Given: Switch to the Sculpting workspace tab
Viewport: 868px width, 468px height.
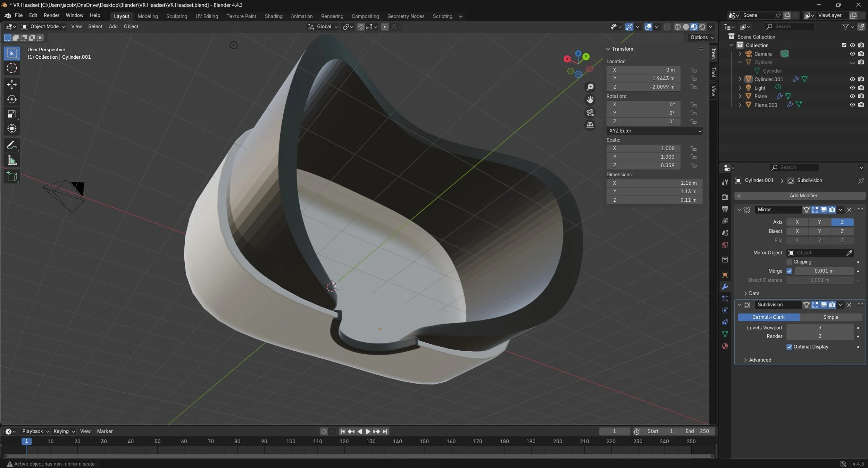Looking at the screenshot, I should pyautogui.click(x=176, y=16).
